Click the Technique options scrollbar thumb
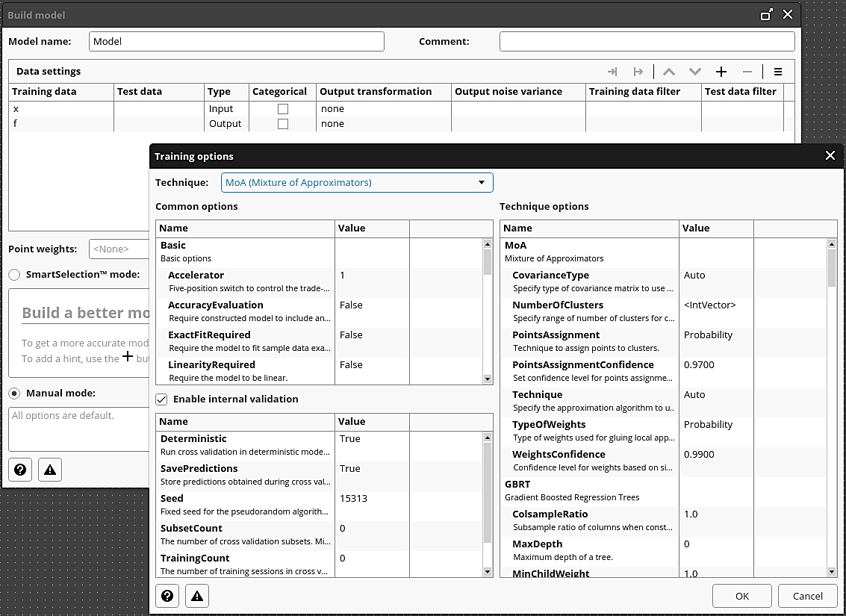The image size is (846, 616). [x=831, y=267]
